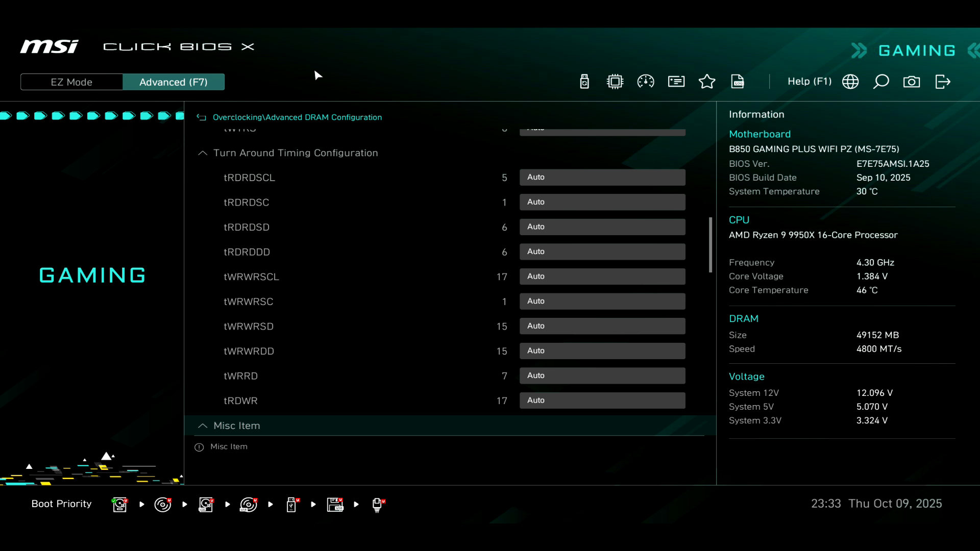
Task: Open the overclocking gauge icon
Action: pos(646,82)
